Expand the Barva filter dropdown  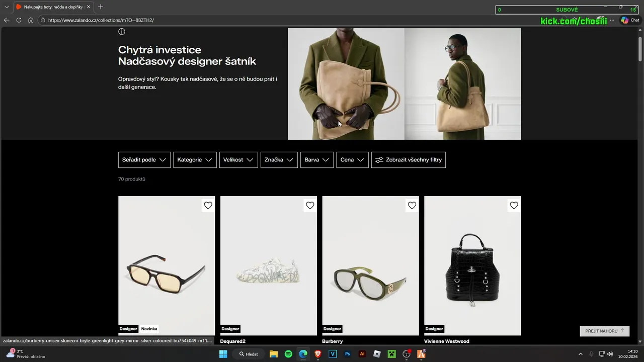317,160
